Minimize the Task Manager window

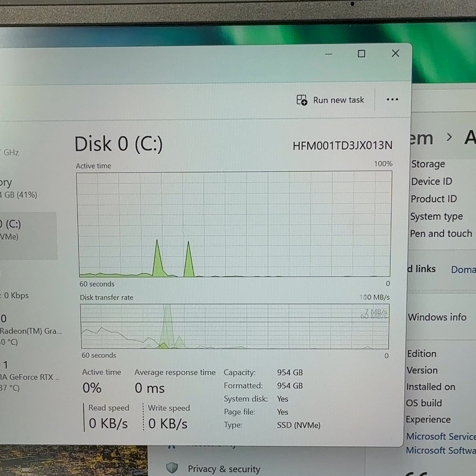point(328,54)
